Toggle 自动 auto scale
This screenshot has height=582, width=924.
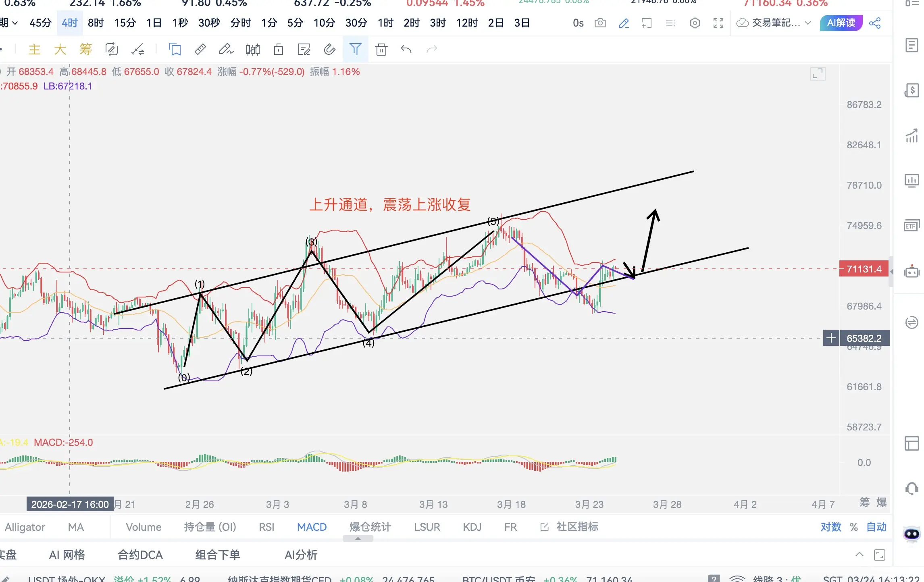pyautogui.click(x=876, y=527)
